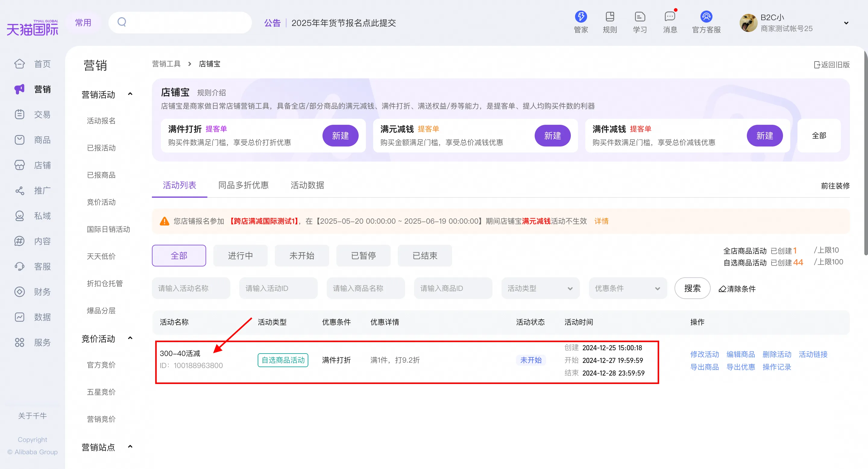Open 店铺 store icon

click(20, 165)
